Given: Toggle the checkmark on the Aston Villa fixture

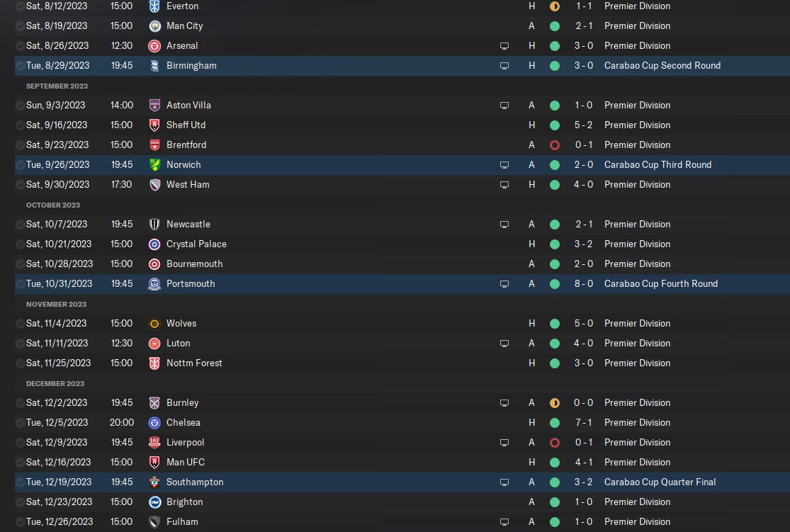Looking at the screenshot, I should (x=19, y=105).
